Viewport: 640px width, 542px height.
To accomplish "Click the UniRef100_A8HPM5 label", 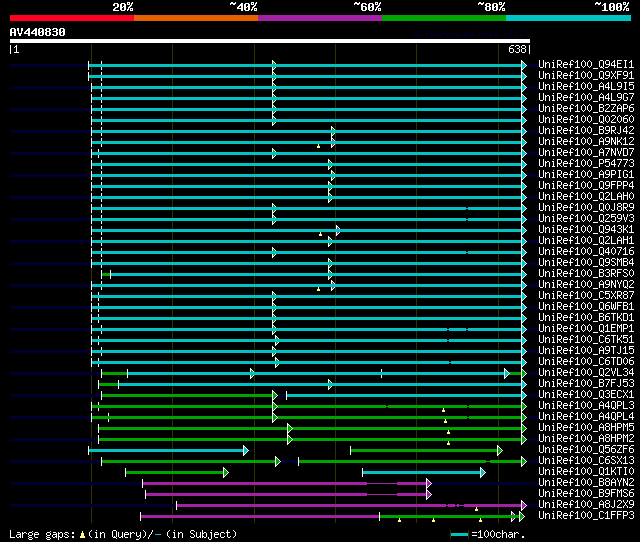I will coord(586,428).
